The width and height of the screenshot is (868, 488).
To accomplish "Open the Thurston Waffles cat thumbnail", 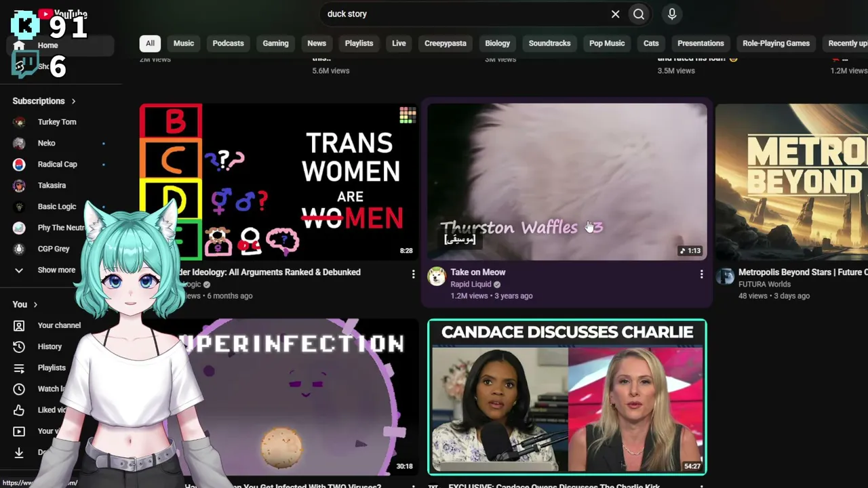I will pyautogui.click(x=567, y=182).
